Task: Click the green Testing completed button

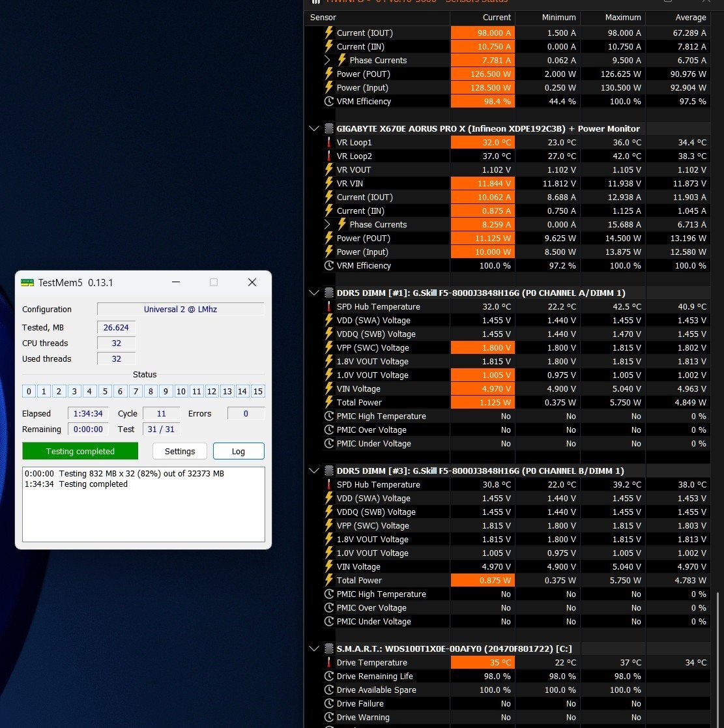Action: (x=80, y=451)
